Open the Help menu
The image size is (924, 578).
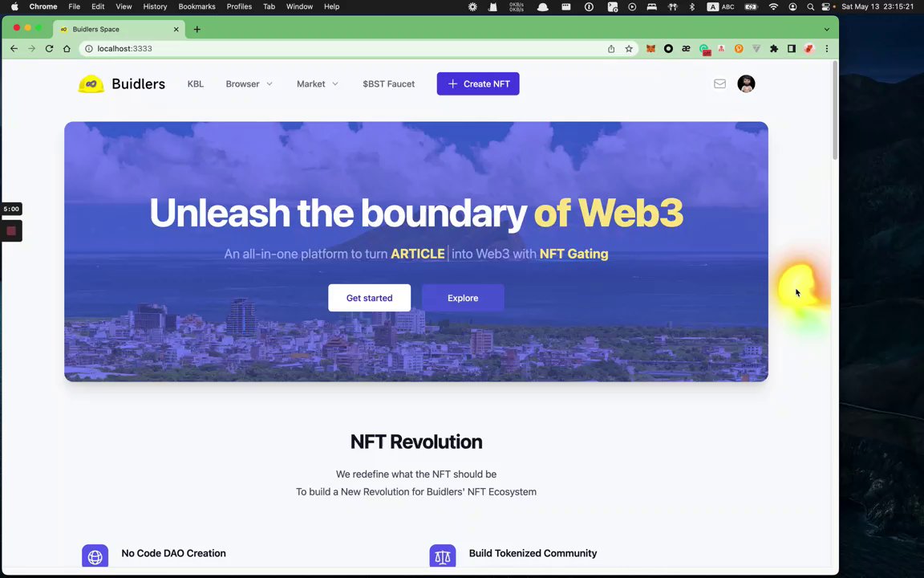[332, 6]
